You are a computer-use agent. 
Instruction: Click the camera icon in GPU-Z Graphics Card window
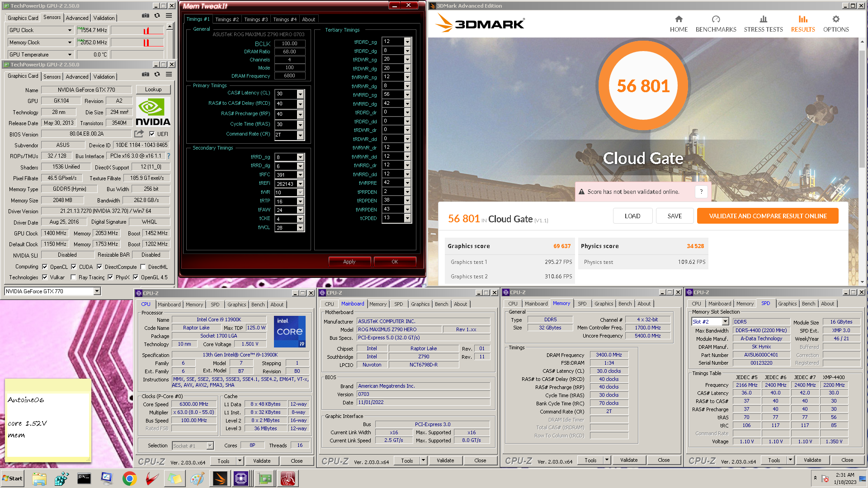145,75
